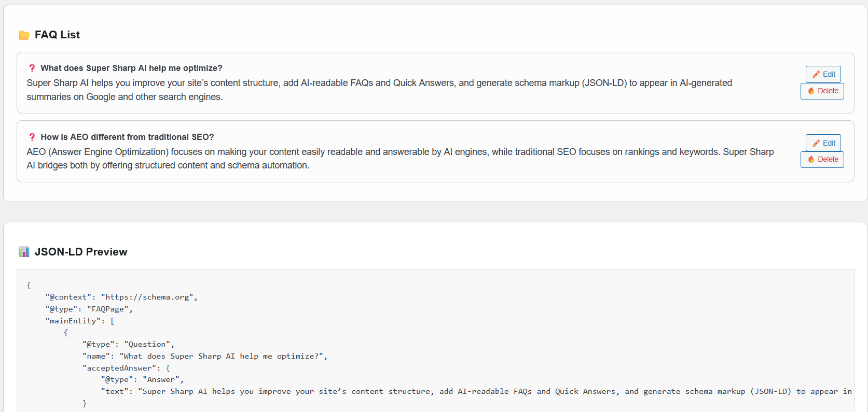Click the question mark icon for the AEO FAQ
This screenshot has width=868, height=412.
(x=32, y=137)
